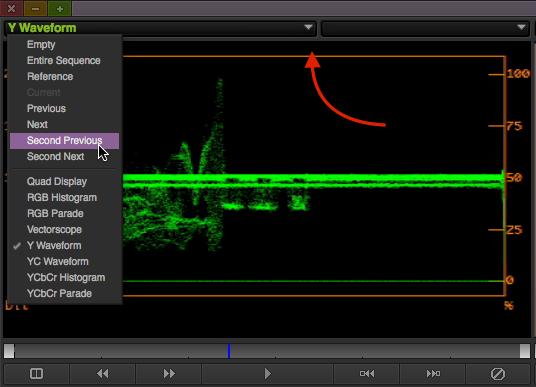Select the RGB Histogram scope
Image resolution: width=536 pixels, height=387 pixels.
[62, 198]
